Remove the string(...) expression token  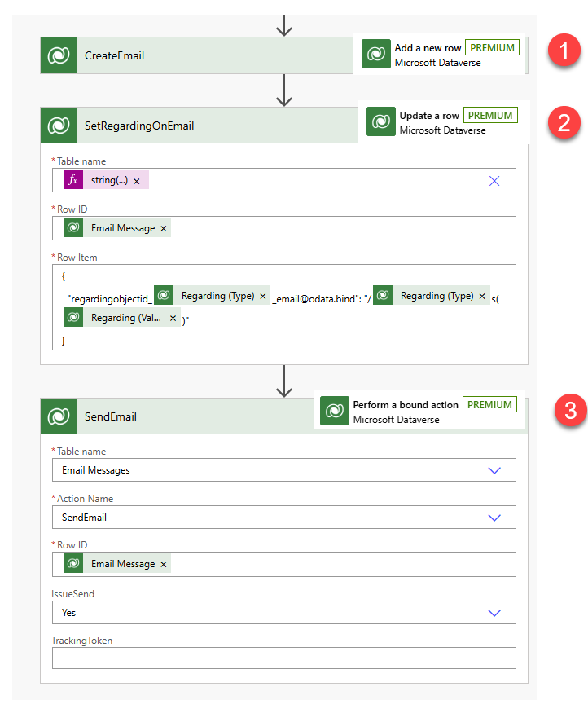(x=136, y=181)
